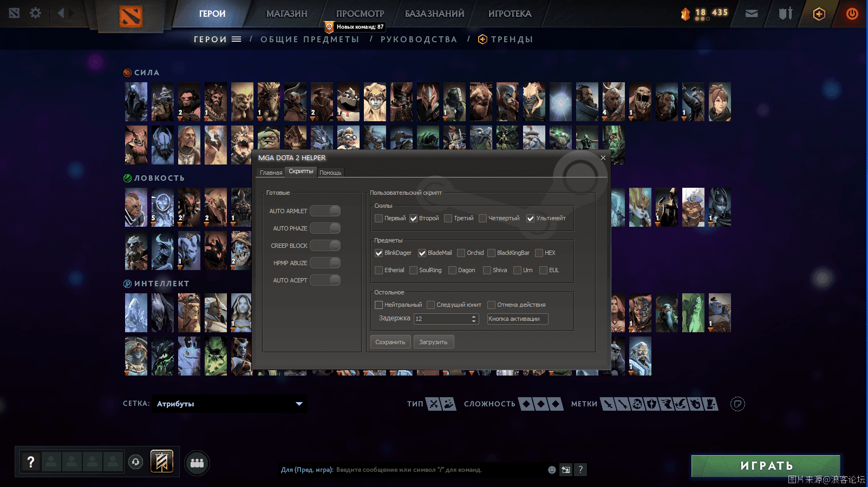Switch to the Скрипты tab
Image resolution: width=868 pixels, height=487 pixels.
coord(301,171)
